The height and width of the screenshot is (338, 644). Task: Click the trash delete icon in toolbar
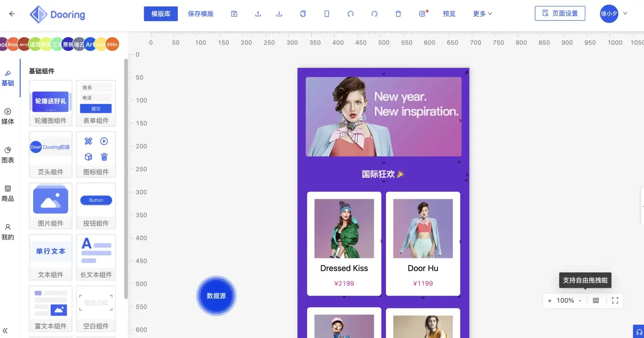(398, 14)
